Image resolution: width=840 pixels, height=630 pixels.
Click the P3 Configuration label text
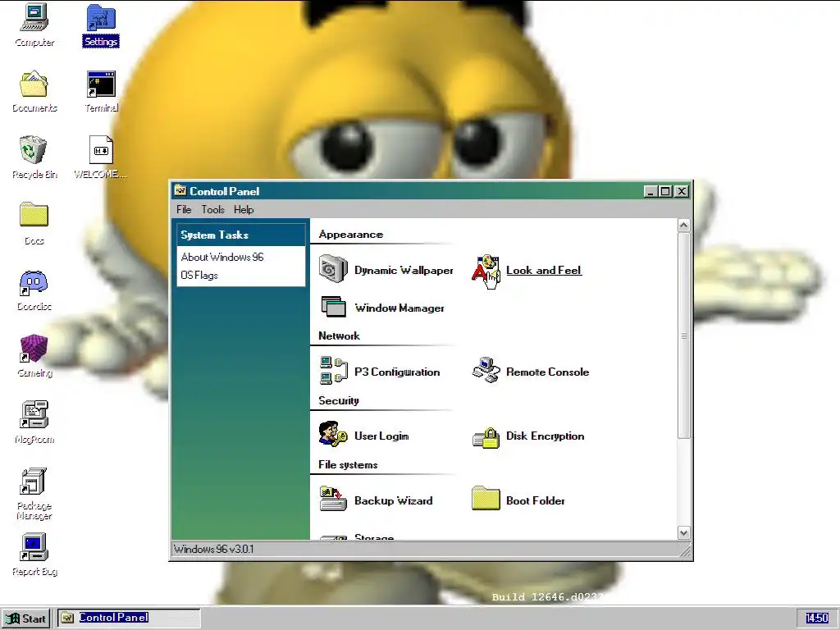pos(397,372)
